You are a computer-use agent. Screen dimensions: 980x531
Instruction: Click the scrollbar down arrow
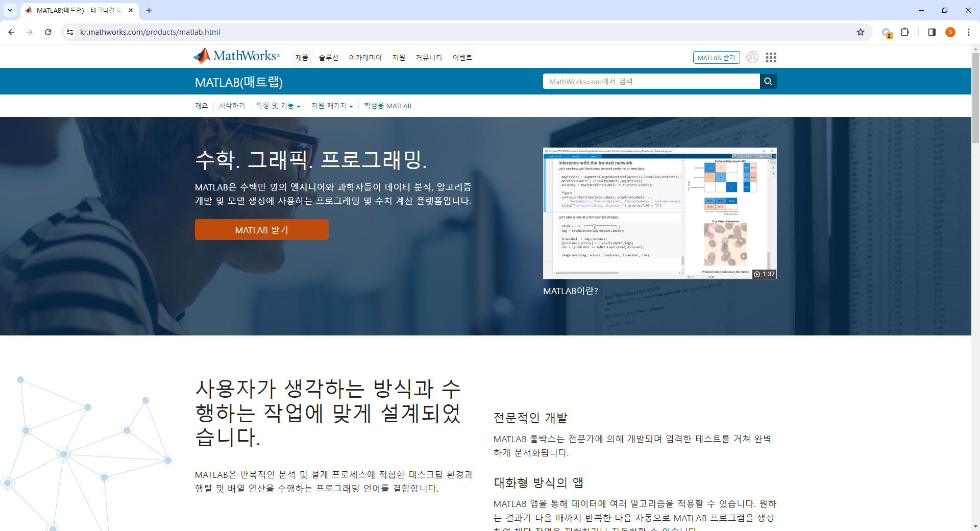(975, 526)
